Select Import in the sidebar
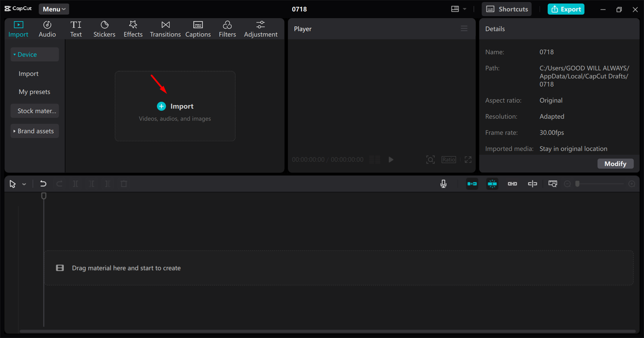The width and height of the screenshot is (644, 338). [29, 74]
